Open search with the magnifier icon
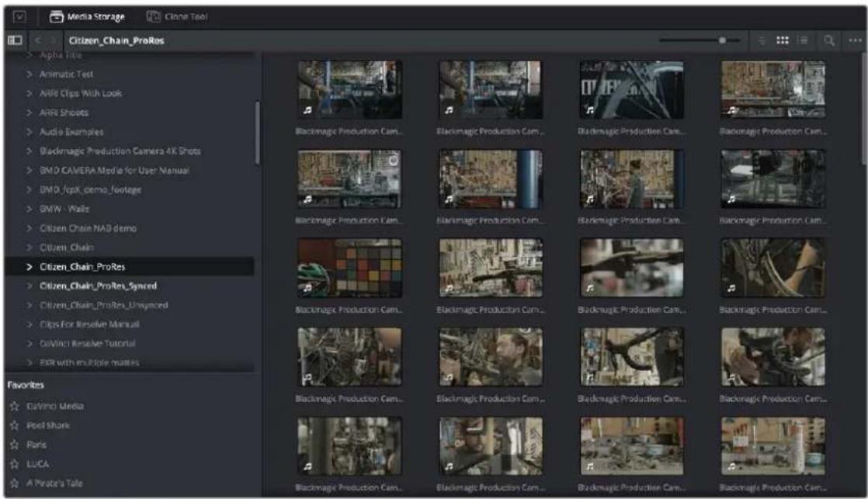 (x=828, y=40)
